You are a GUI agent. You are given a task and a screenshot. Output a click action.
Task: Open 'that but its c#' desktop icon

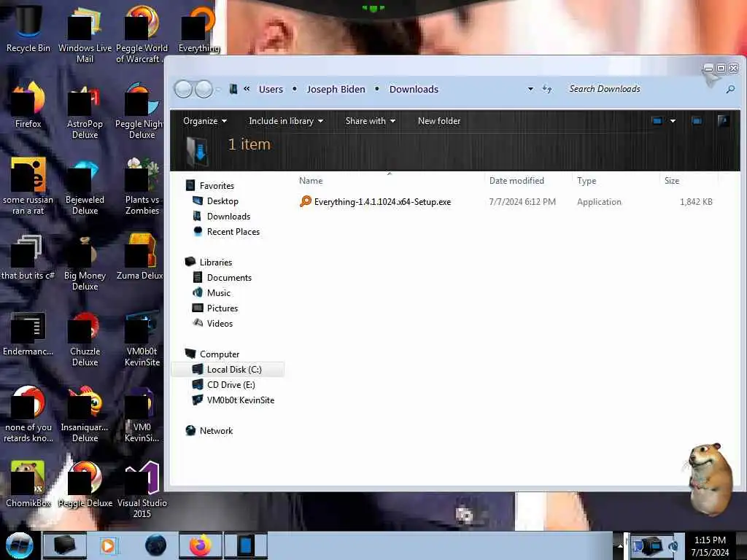(x=28, y=257)
